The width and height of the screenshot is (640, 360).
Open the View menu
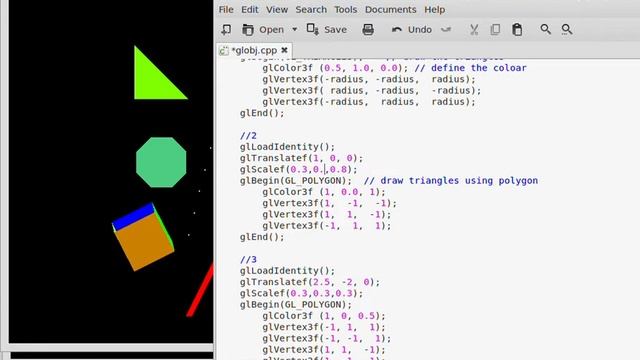(277, 9)
